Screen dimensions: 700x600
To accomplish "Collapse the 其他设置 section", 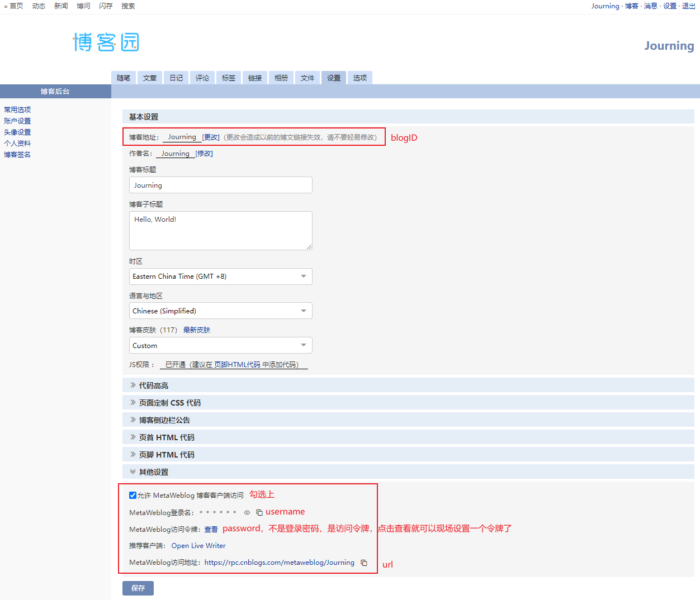I will pos(408,472).
